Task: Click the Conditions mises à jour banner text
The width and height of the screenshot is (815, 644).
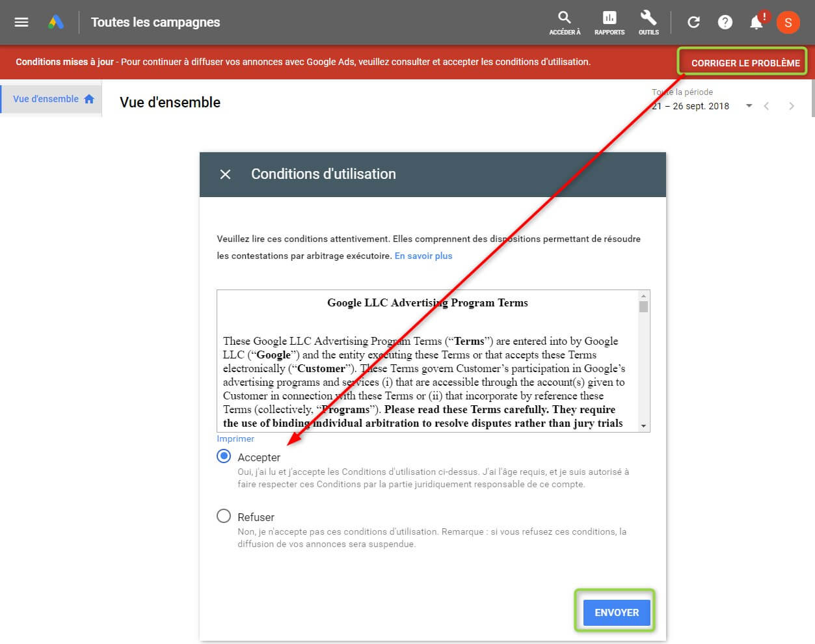Action: click(x=303, y=62)
